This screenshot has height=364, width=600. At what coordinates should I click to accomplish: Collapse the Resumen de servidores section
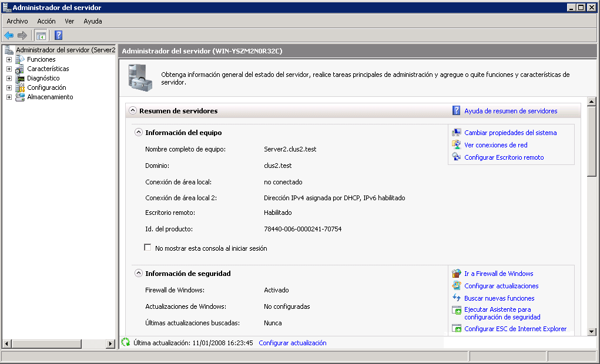pos(133,110)
